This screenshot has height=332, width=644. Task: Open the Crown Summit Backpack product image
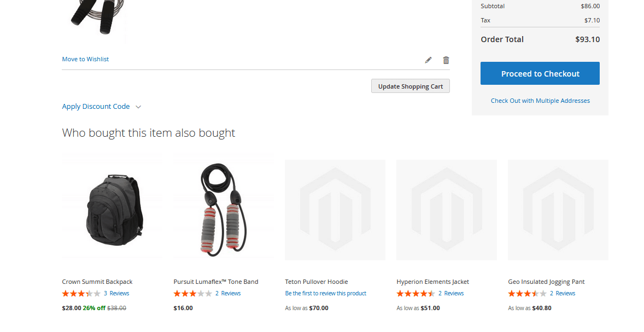click(x=112, y=209)
